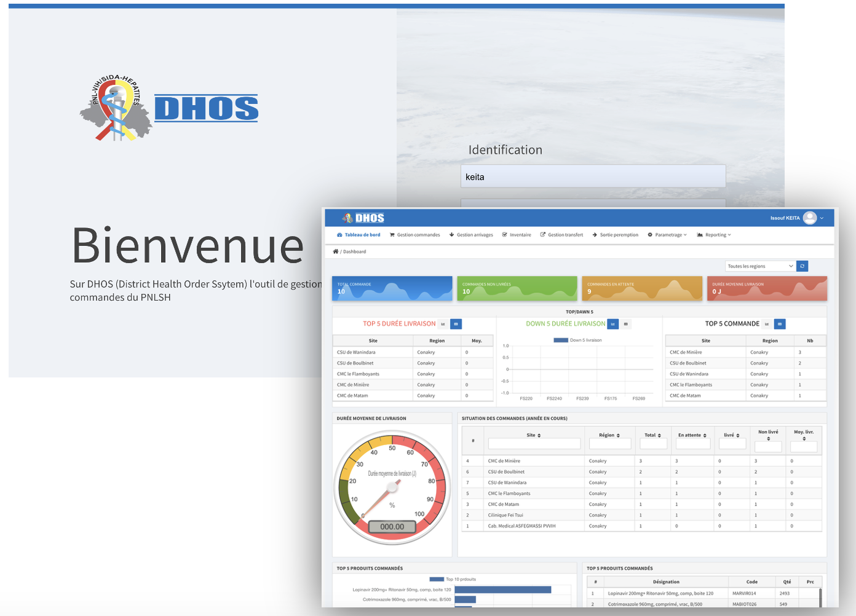The height and width of the screenshot is (616, 856).
Task: Sort the situation table by Total
Action: coord(652,435)
